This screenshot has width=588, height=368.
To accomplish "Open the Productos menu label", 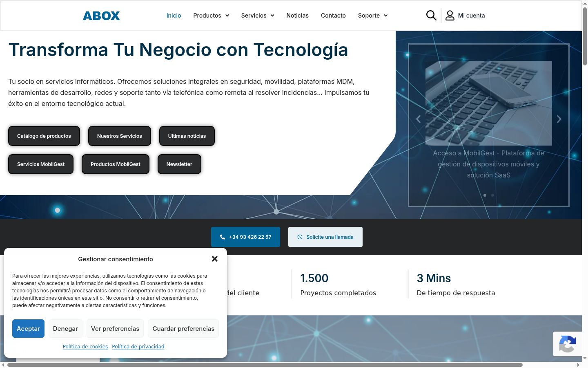I will point(207,16).
